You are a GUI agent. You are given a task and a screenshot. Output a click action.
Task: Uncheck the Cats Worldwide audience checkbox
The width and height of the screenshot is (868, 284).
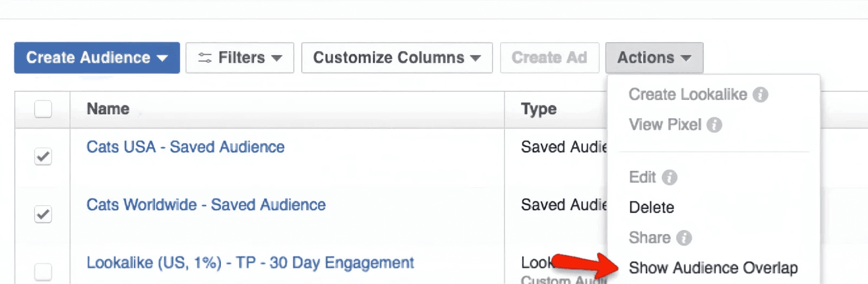[x=43, y=214]
